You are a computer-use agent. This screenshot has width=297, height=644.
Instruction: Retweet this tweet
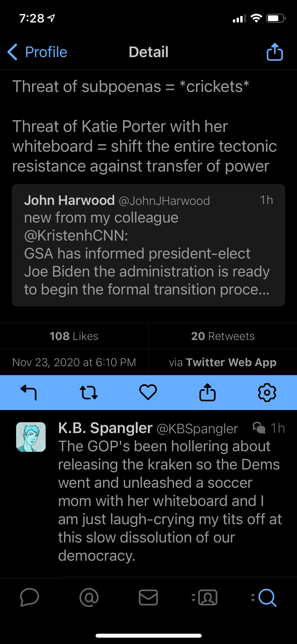click(89, 392)
